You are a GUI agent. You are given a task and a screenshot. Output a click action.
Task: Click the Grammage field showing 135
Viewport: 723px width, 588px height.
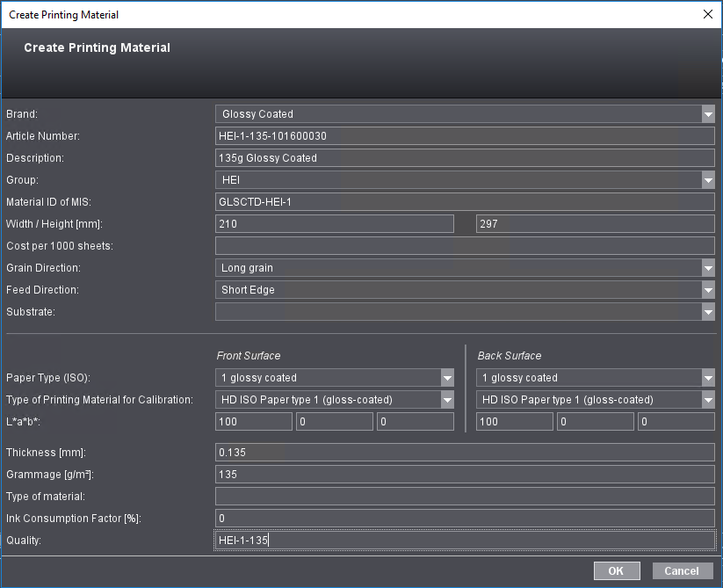point(464,475)
